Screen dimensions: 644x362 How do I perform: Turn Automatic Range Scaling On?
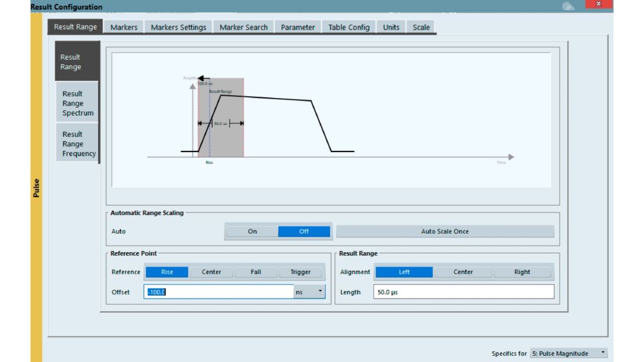[x=252, y=231]
